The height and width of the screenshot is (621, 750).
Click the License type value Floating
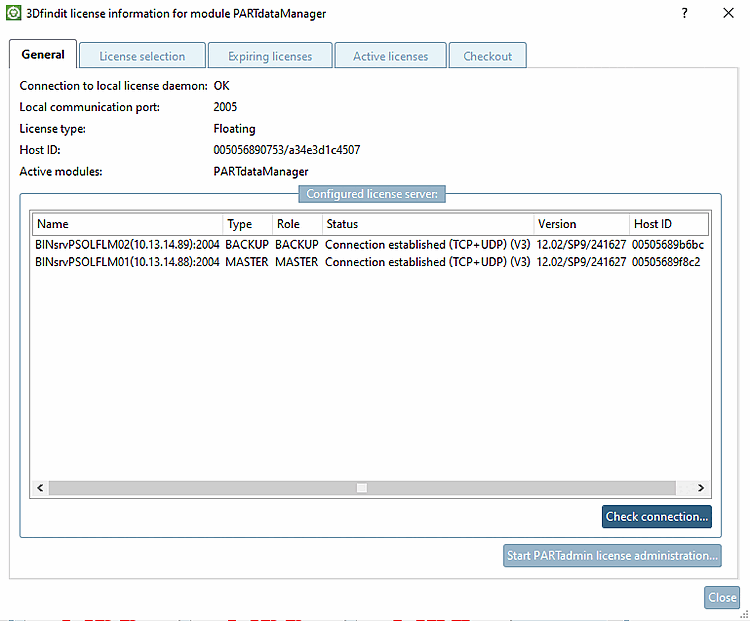[234, 129]
